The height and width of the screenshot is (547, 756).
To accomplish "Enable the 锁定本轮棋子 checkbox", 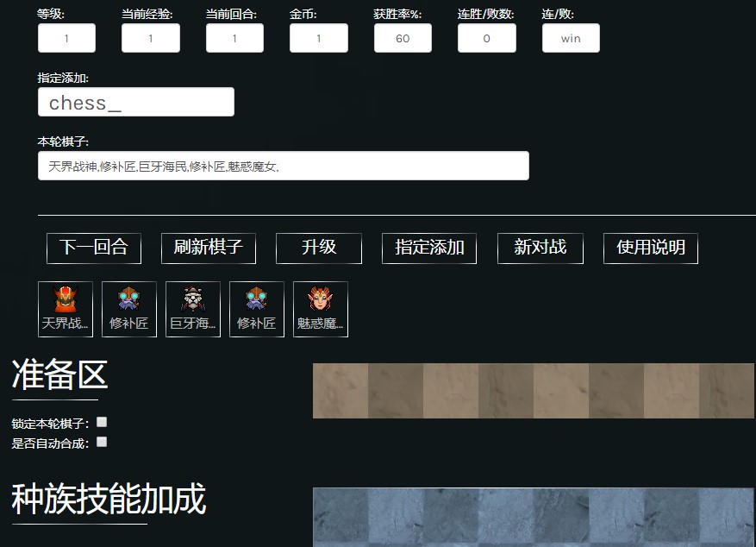I will (x=100, y=421).
